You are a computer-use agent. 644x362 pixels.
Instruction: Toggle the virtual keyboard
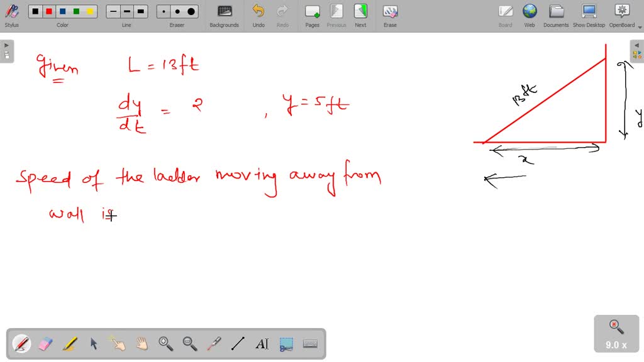310,344
